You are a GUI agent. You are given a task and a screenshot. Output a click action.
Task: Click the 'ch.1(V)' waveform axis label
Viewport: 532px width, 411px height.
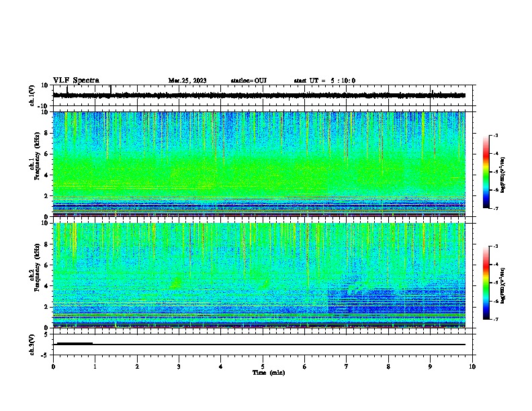pos(32,95)
